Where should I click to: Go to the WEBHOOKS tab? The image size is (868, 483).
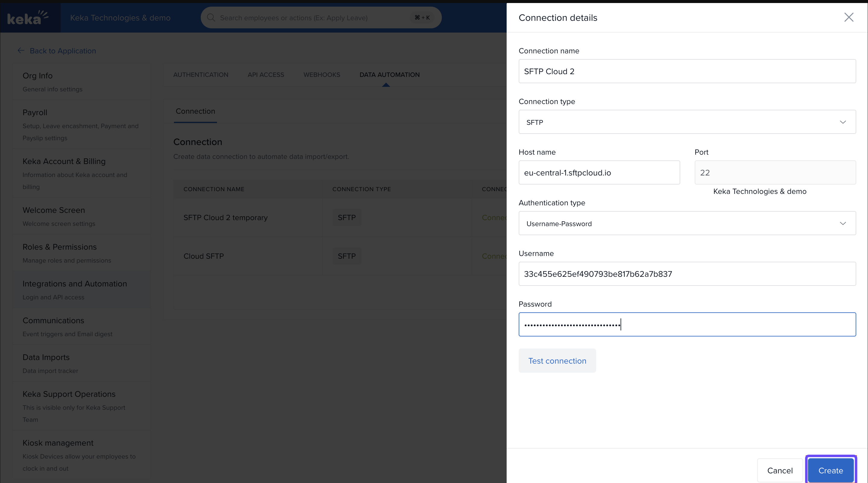click(x=322, y=75)
